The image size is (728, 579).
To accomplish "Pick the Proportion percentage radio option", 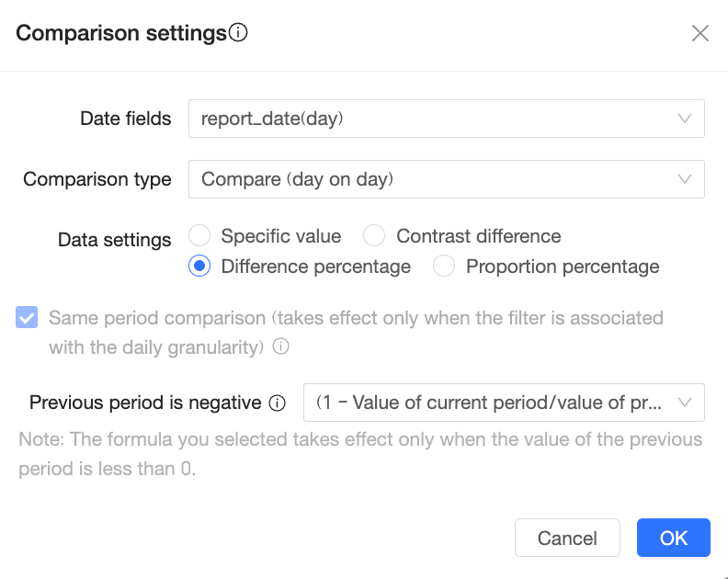I will (x=445, y=267).
